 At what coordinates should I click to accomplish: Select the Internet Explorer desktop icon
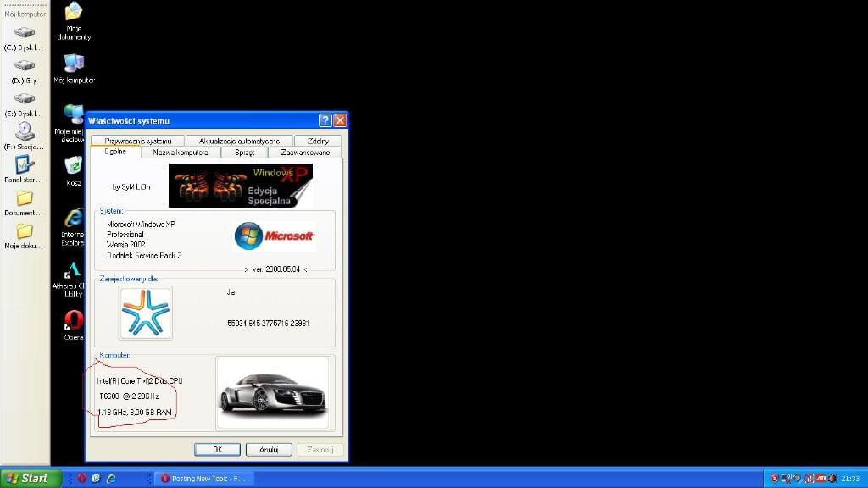click(73, 227)
